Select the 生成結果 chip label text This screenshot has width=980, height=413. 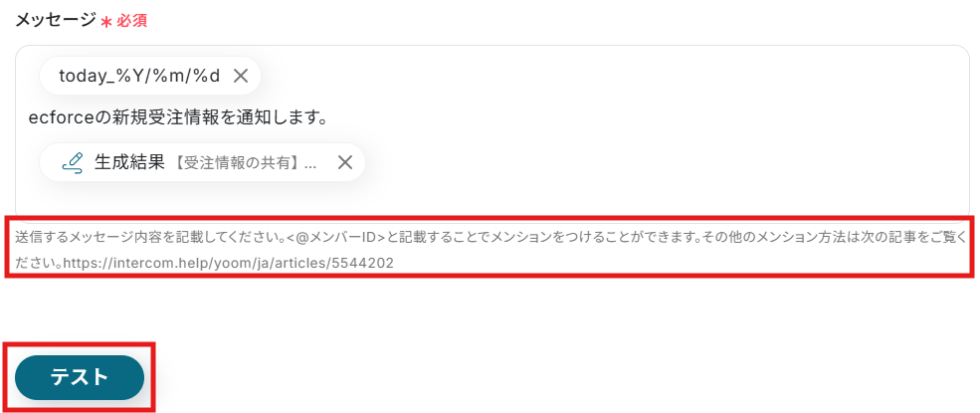pos(129,162)
